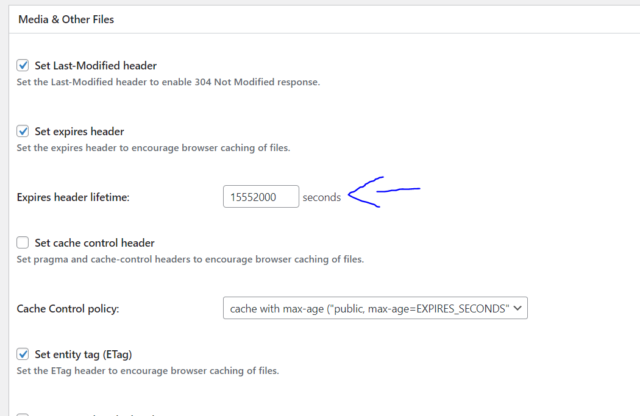The width and height of the screenshot is (640, 416).
Task: Click the hand-drawn blue arrow annotation
Action: point(385,191)
